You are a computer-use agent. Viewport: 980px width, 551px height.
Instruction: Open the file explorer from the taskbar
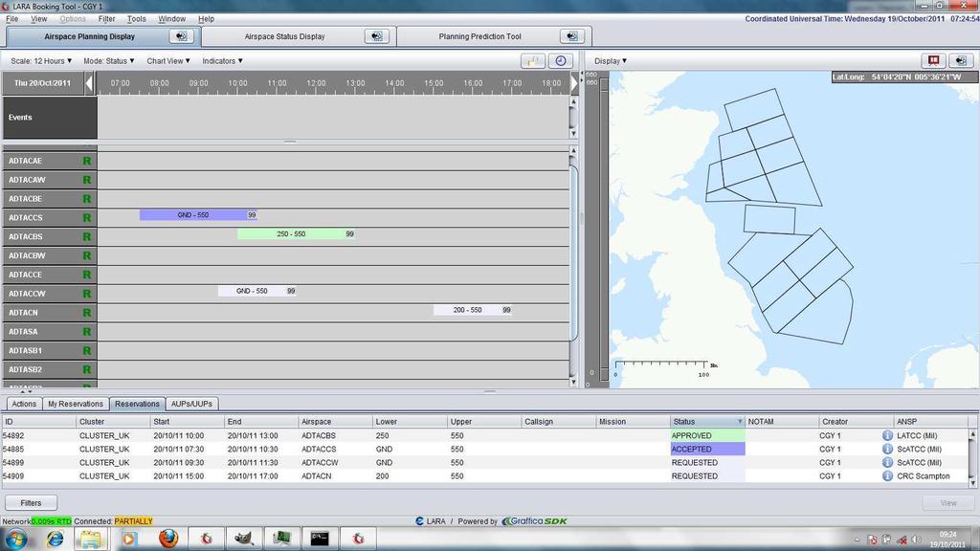pos(91,539)
